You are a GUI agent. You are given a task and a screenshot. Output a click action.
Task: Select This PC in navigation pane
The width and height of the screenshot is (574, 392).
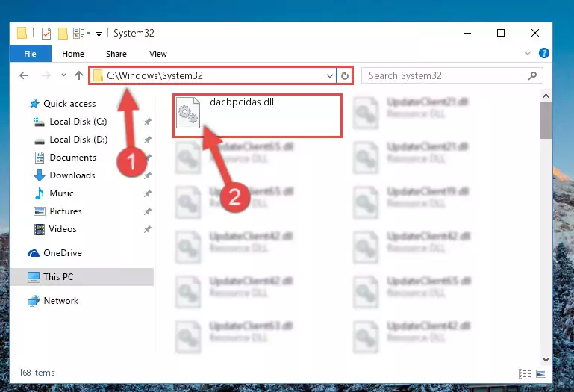point(82,277)
